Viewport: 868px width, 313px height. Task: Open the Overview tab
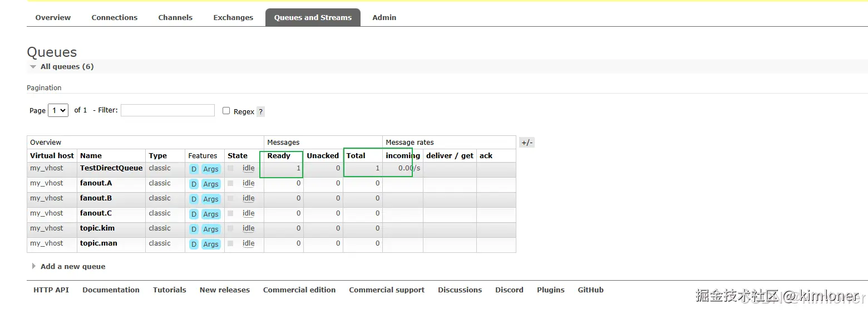tap(53, 17)
